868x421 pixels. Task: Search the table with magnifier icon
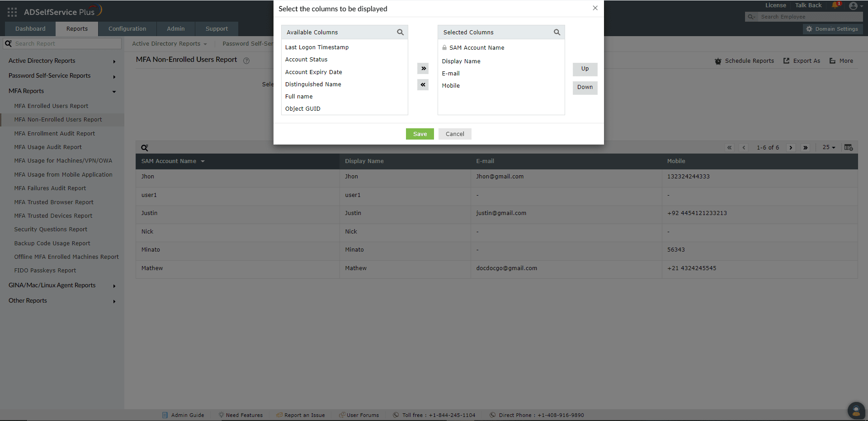[145, 148]
